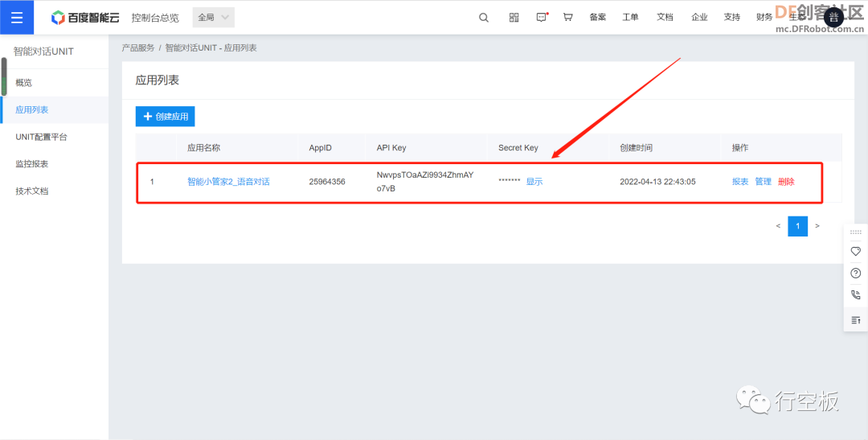Select page 1 in pagination
Screen dimensions: 868x440
coord(798,226)
